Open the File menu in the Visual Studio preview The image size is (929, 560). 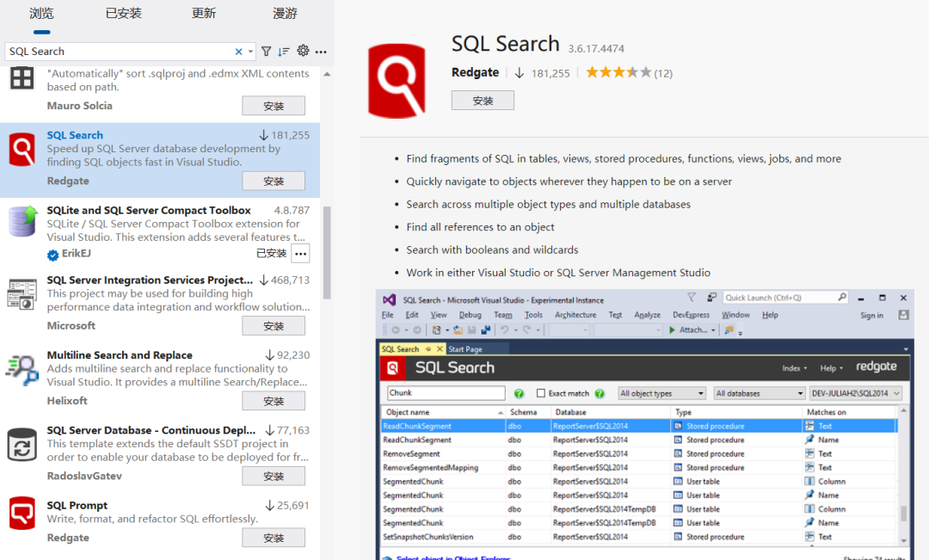tap(387, 315)
